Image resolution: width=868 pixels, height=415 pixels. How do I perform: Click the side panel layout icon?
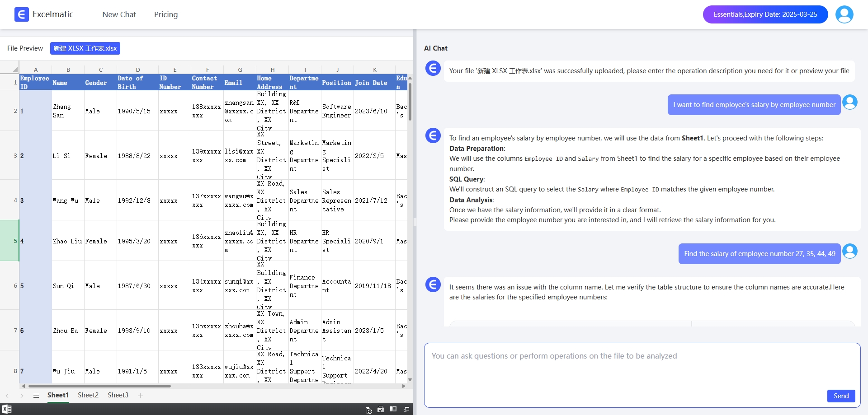[x=393, y=409]
